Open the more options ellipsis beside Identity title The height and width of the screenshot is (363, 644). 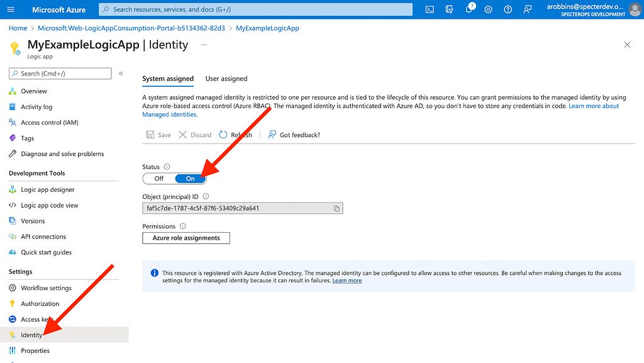204,45
